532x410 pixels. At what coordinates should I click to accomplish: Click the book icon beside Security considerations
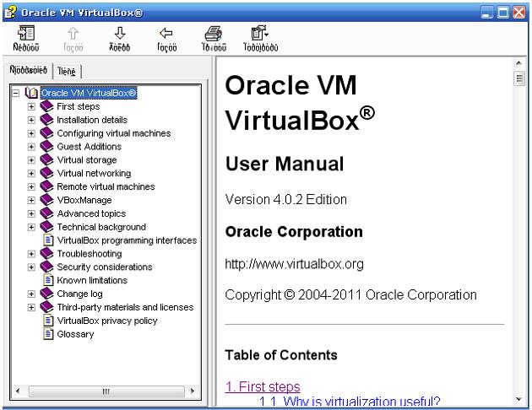[46, 267]
